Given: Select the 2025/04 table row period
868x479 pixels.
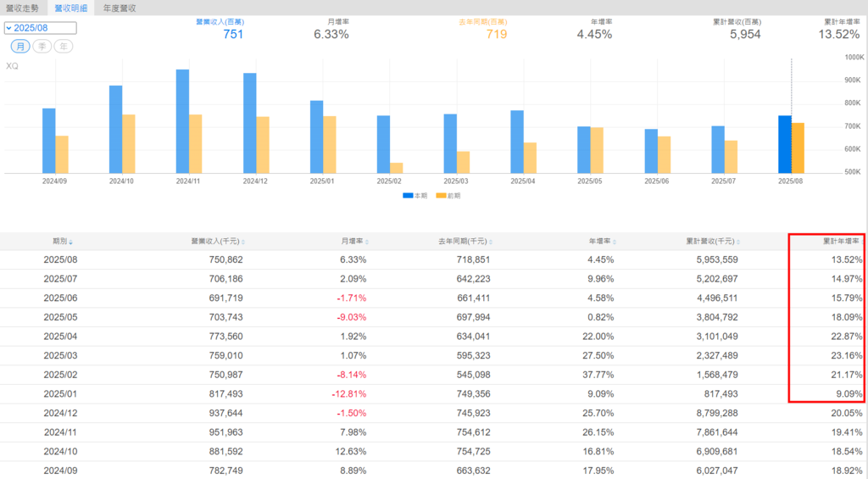Looking at the screenshot, I should 60,337.
